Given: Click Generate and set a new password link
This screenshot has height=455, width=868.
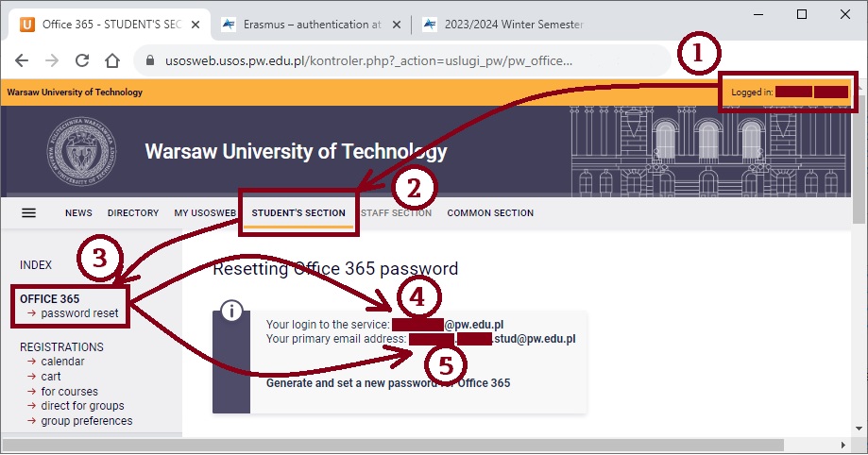Looking at the screenshot, I should tap(388, 383).
